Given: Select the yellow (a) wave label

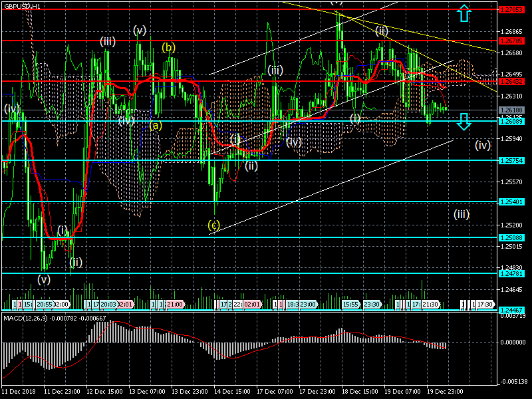Looking at the screenshot, I should pos(155,125).
